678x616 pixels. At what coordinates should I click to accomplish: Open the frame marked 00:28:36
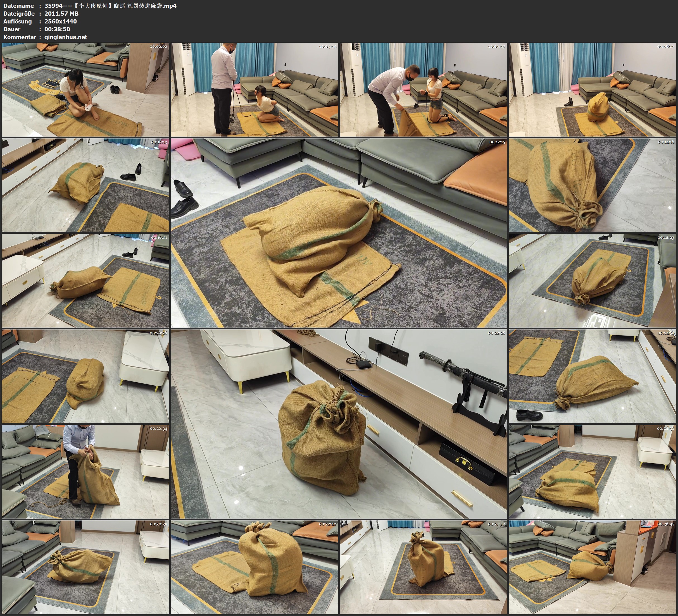pyautogui.click(x=593, y=471)
